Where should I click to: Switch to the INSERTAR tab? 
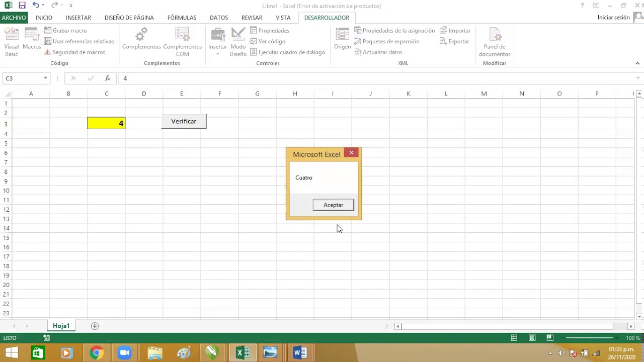(x=78, y=18)
